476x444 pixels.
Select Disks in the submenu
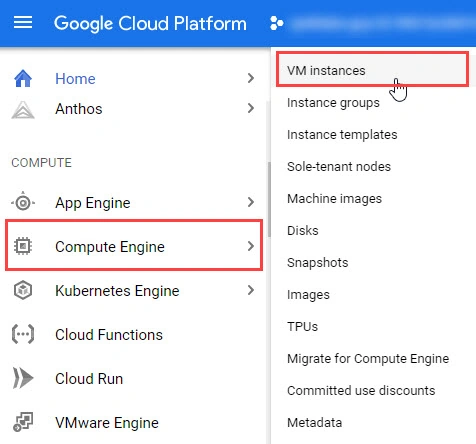[x=303, y=231]
